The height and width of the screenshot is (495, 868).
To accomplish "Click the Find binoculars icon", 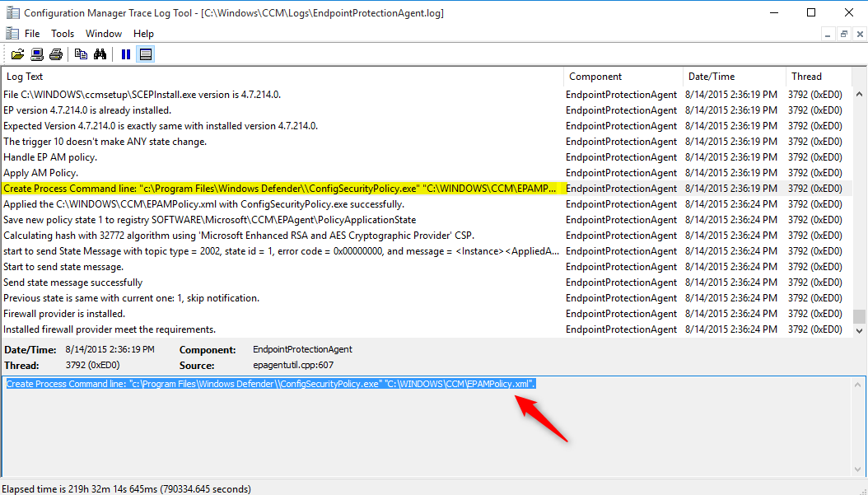I will pyautogui.click(x=100, y=54).
